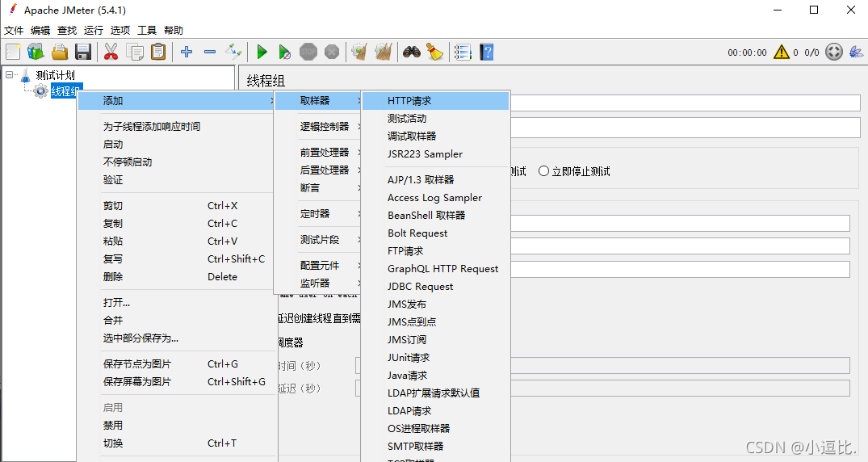The image size is (868, 462).
Task: Click the Open file folder icon
Action: pyautogui.click(x=60, y=52)
